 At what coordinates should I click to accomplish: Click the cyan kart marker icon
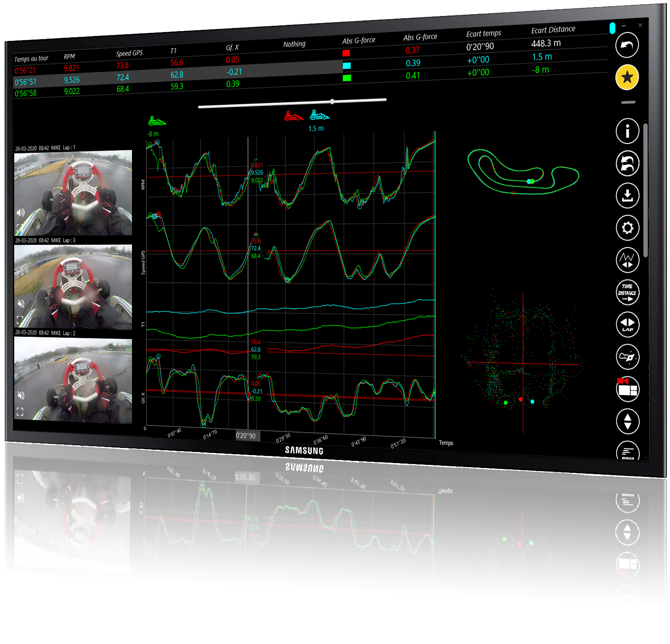click(319, 116)
